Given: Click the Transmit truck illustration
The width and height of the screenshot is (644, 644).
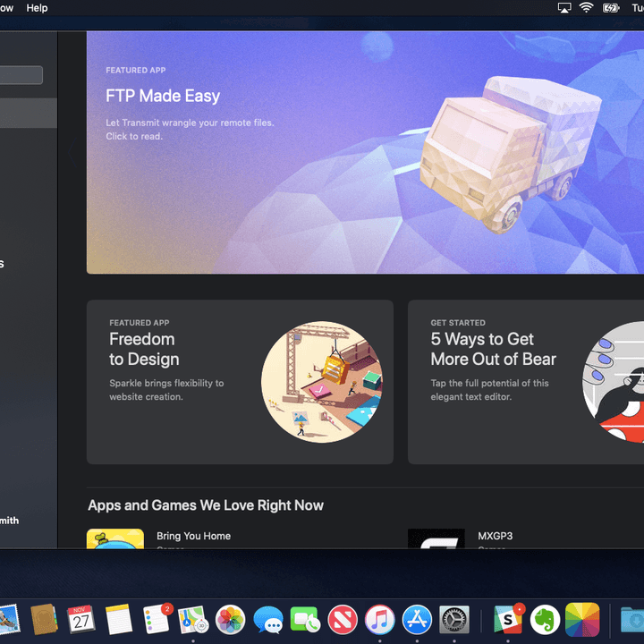Looking at the screenshot, I should click(x=511, y=154).
